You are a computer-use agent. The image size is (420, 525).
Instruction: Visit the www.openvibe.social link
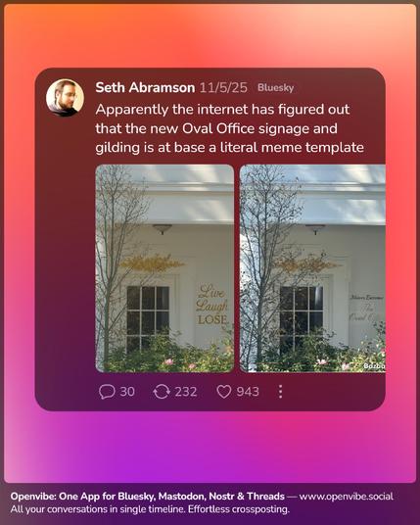point(346,497)
